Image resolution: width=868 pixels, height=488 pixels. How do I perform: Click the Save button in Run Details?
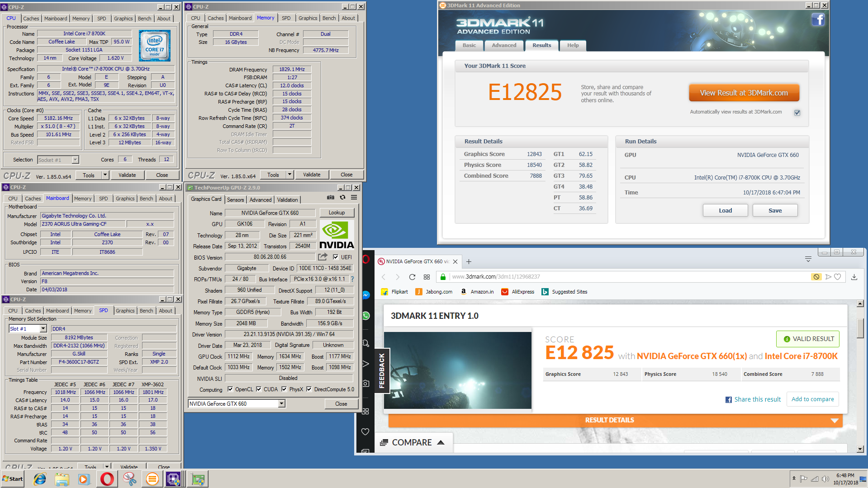pos(775,210)
